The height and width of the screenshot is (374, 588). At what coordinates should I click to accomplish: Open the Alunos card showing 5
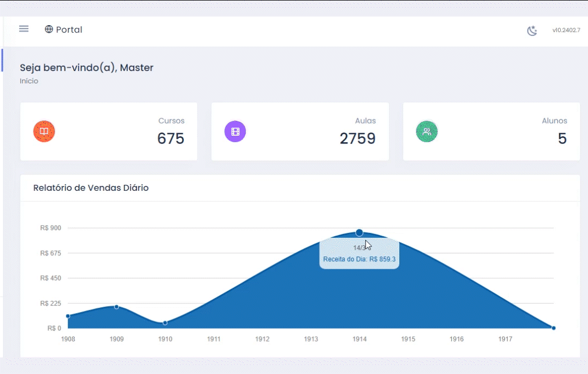491,131
